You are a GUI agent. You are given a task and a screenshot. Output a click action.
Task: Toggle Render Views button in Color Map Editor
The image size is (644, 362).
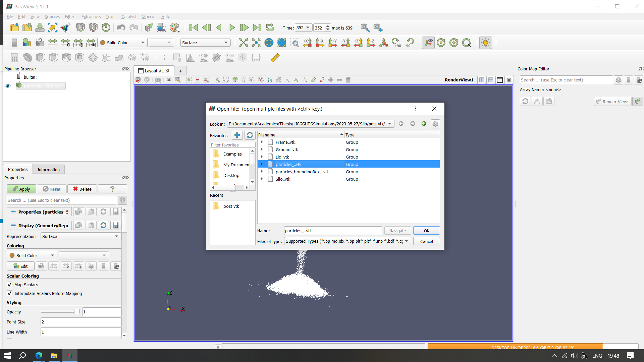[613, 102]
